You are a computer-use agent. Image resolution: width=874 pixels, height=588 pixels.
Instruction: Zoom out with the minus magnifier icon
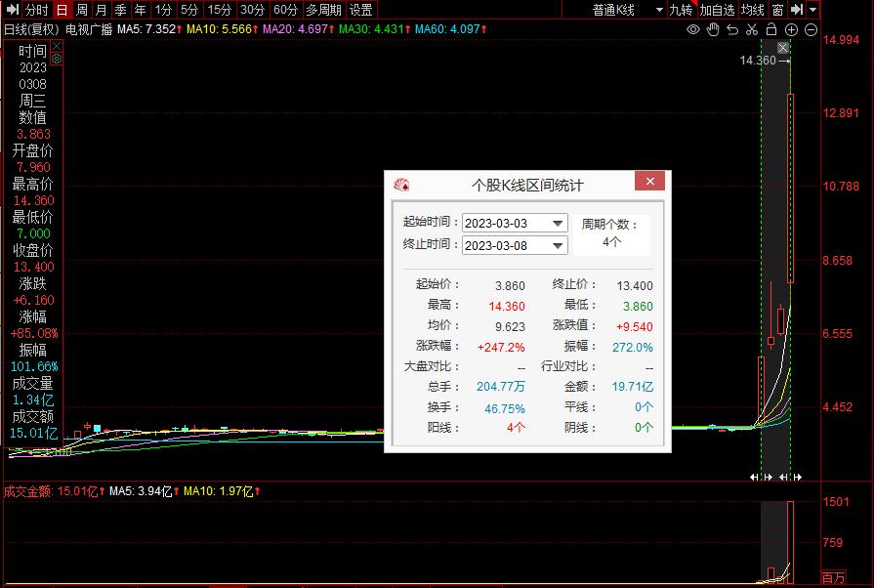[811, 30]
